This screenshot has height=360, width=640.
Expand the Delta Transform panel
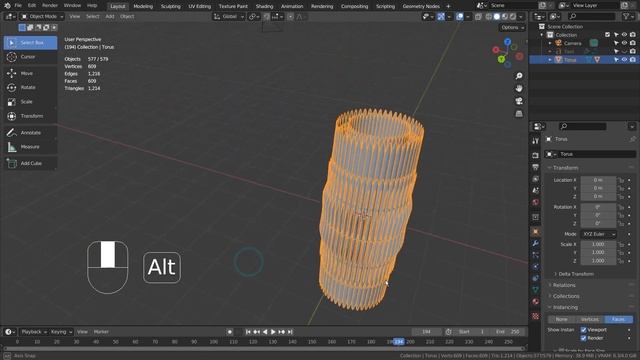click(x=576, y=274)
